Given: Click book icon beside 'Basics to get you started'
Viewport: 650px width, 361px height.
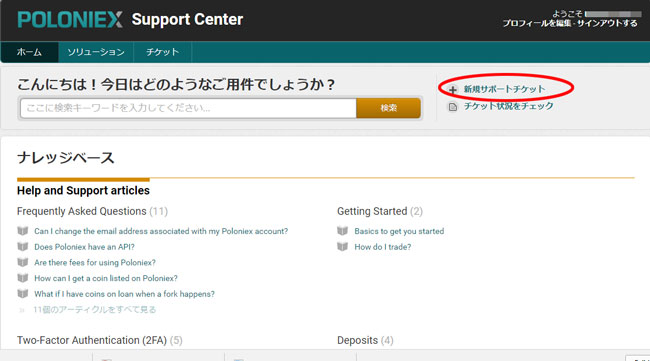Looking at the screenshot, I should point(342,231).
